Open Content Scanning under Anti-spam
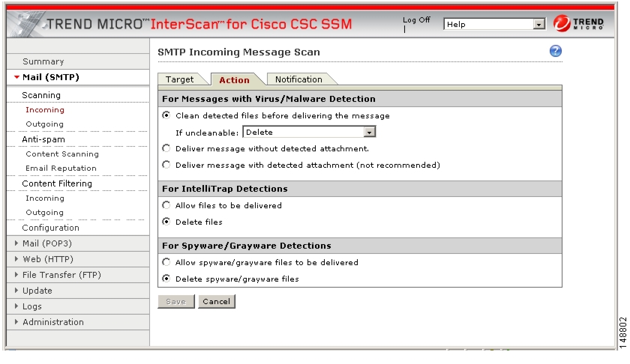Viewport: 630px width, 364px height. point(61,154)
